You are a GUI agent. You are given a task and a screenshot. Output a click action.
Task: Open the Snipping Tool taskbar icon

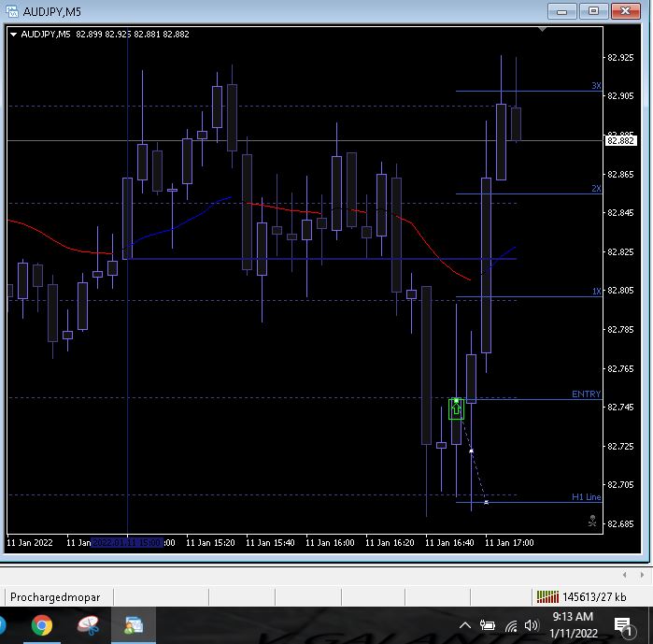[x=88, y=625]
